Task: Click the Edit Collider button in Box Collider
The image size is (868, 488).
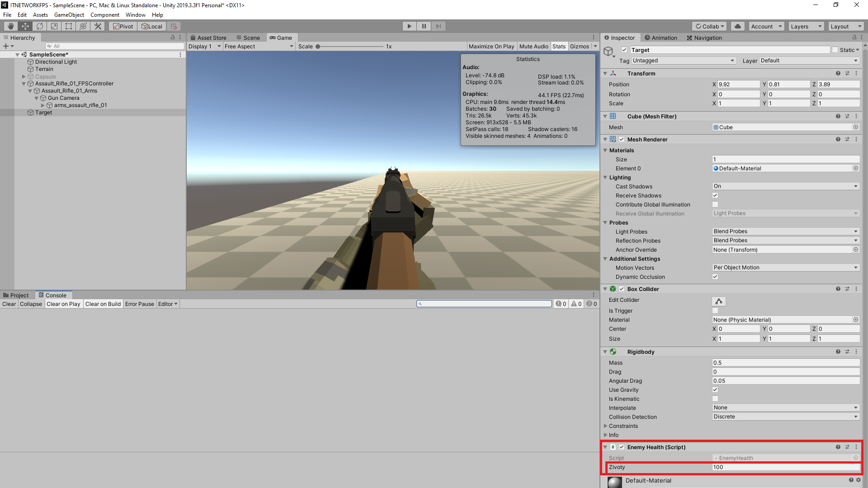Action: click(718, 301)
